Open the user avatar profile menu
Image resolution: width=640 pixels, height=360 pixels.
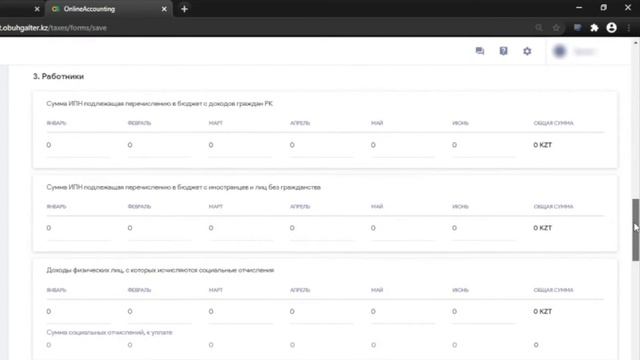click(560, 51)
